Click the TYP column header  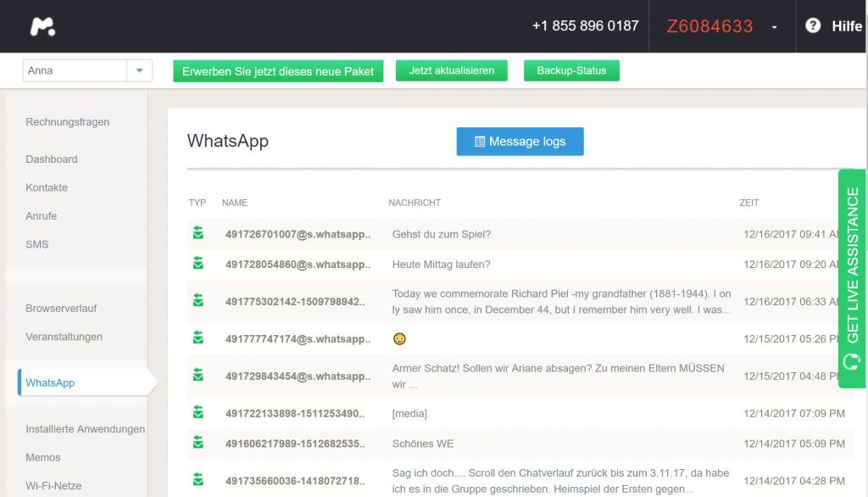pyautogui.click(x=197, y=203)
